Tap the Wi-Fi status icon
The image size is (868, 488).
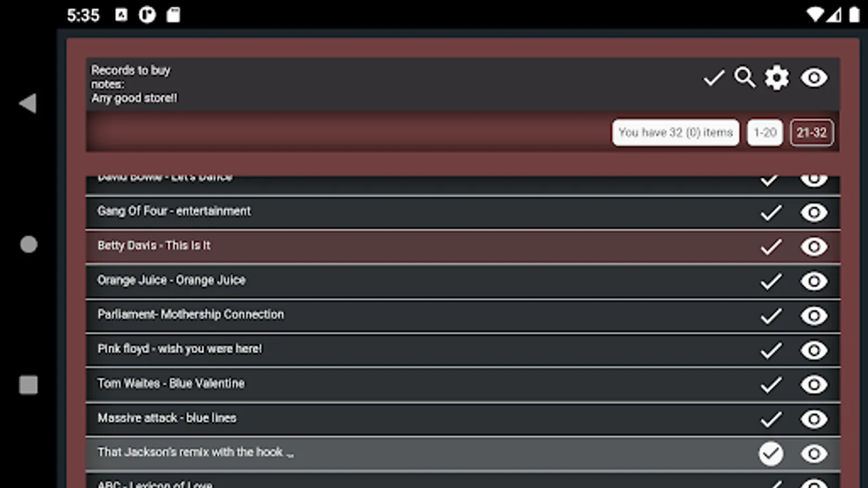[815, 15]
